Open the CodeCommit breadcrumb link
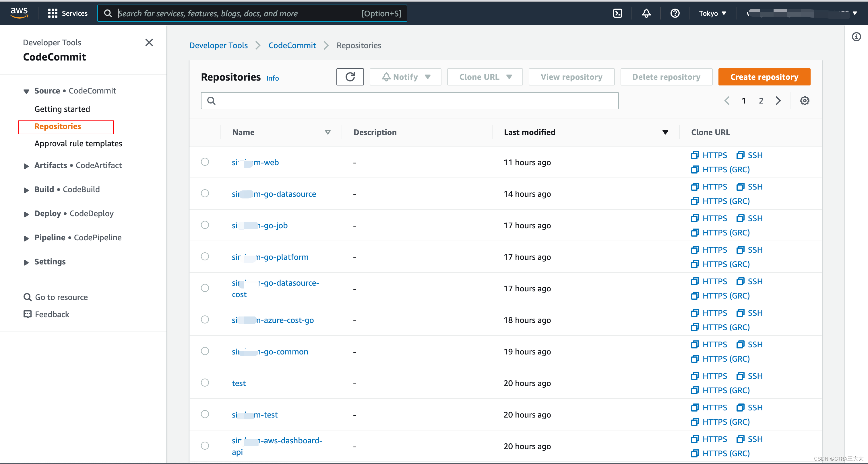Screen dimensions: 868x464 [292, 46]
